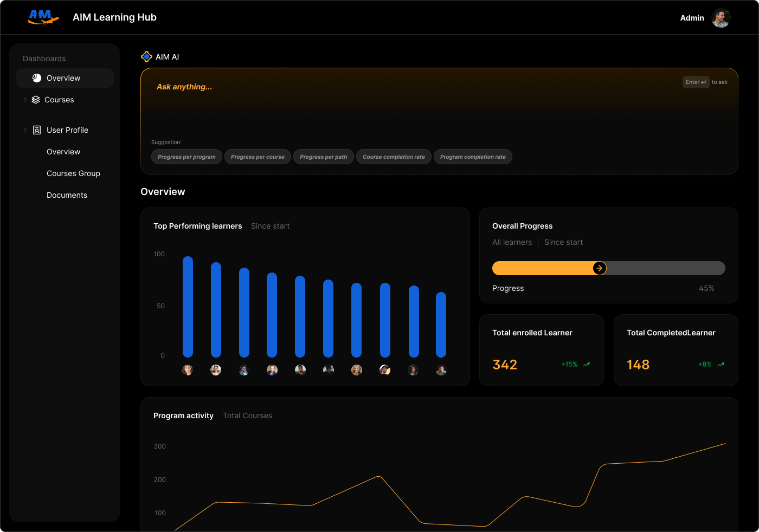The image size is (759, 532).
Task: Select the first learner avatar under the chart
Action: 188,370
